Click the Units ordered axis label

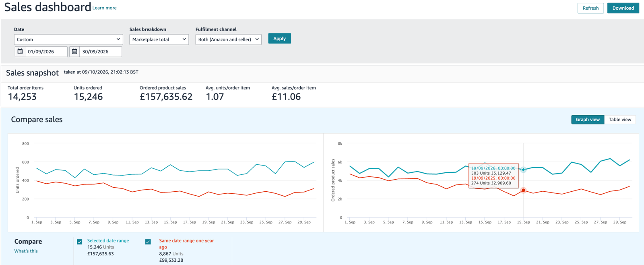(17, 180)
